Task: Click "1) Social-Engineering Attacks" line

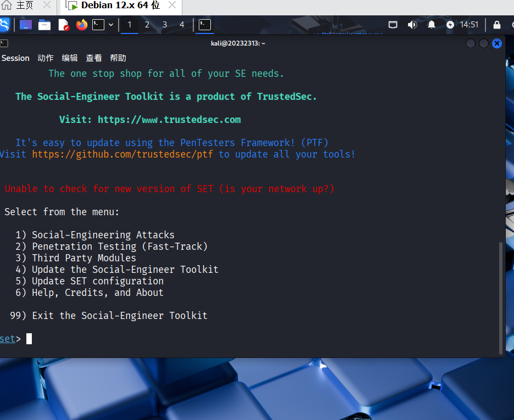Action: click(95, 235)
